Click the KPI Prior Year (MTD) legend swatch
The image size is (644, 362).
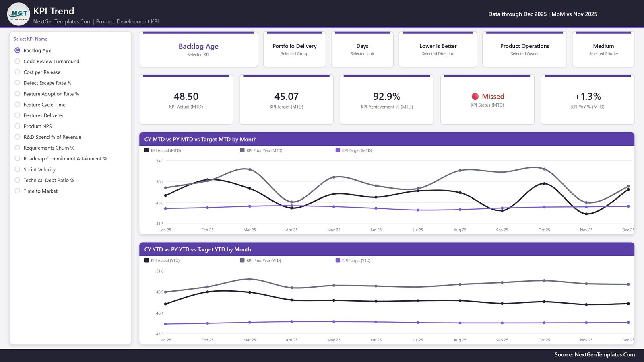click(x=242, y=150)
